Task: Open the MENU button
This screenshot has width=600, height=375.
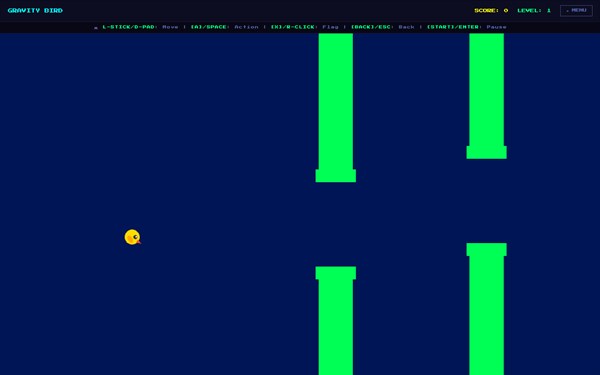Action: coord(576,10)
